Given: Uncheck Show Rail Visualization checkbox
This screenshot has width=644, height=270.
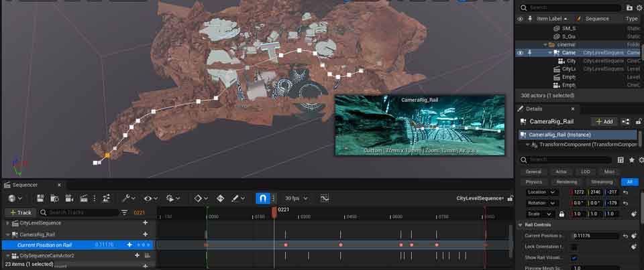Looking at the screenshot, I should point(574,258).
